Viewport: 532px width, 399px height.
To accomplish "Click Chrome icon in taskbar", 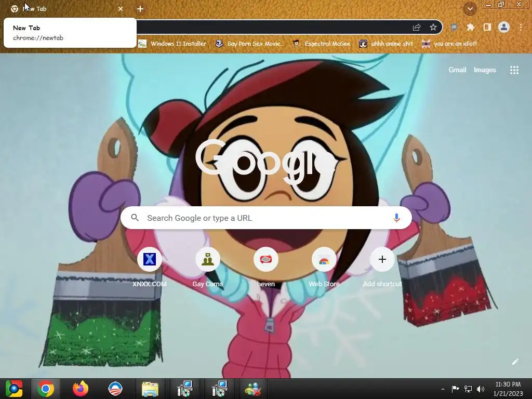I will [x=46, y=389].
